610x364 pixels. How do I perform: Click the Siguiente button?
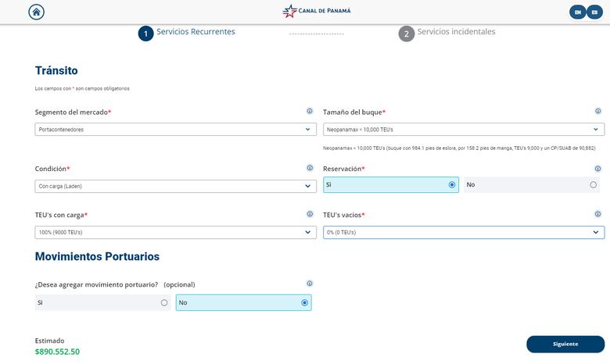pos(565,344)
